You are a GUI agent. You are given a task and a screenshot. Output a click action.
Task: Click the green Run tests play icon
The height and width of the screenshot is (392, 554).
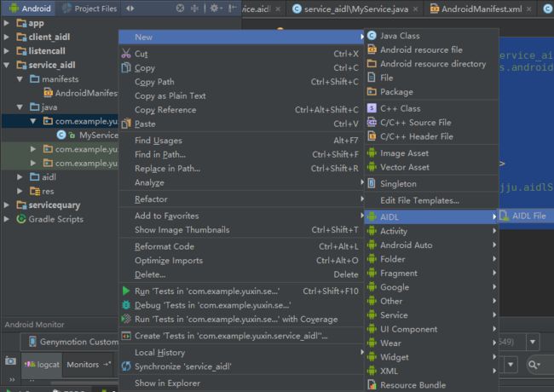click(126, 291)
